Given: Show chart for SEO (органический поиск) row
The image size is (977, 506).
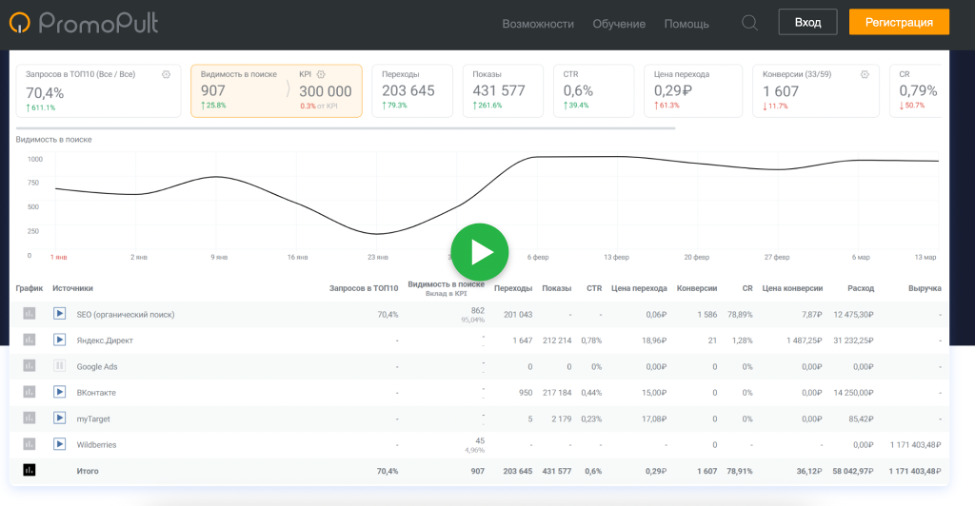Looking at the screenshot, I should point(29,314).
